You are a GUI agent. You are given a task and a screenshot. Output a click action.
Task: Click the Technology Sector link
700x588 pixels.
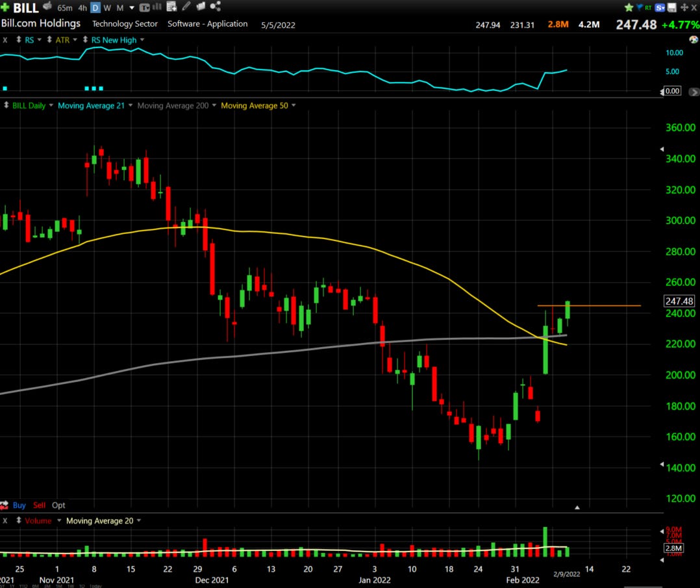point(125,24)
